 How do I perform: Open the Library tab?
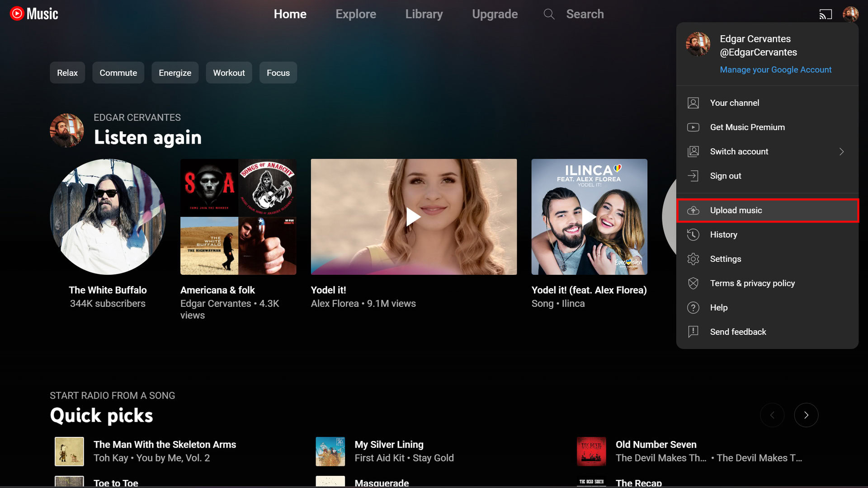tap(424, 14)
